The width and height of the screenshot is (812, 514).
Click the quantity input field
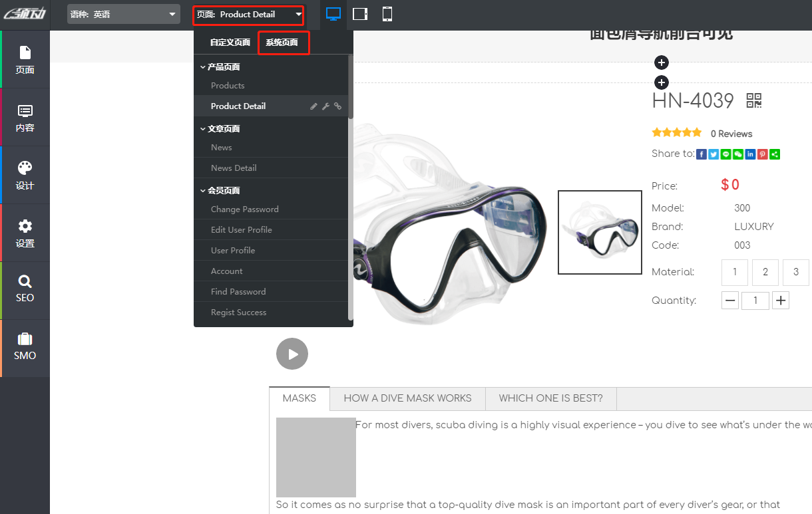pos(755,301)
